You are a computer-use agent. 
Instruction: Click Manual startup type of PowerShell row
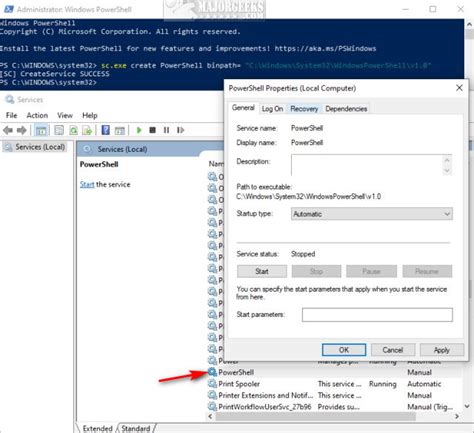(x=419, y=372)
